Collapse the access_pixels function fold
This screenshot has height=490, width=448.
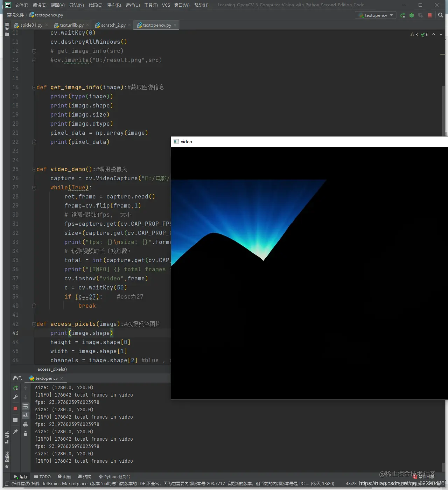pyautogui.click(x=34, y=324)
